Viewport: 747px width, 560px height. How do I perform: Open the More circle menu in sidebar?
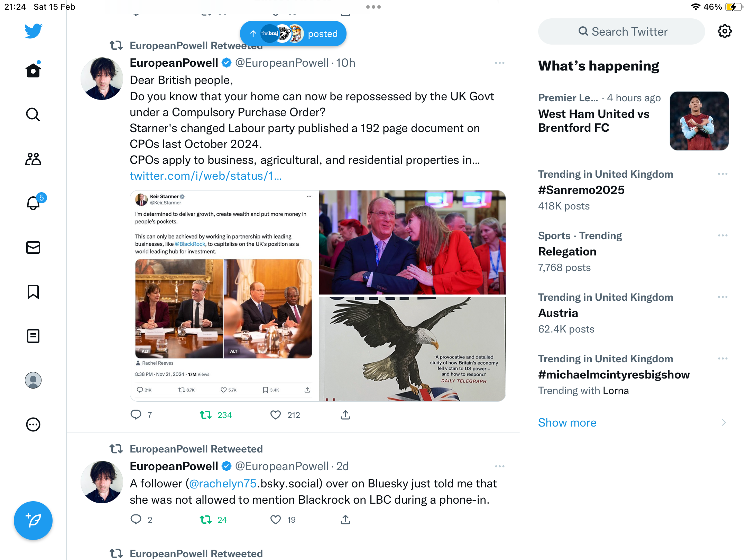pos(33,424)
